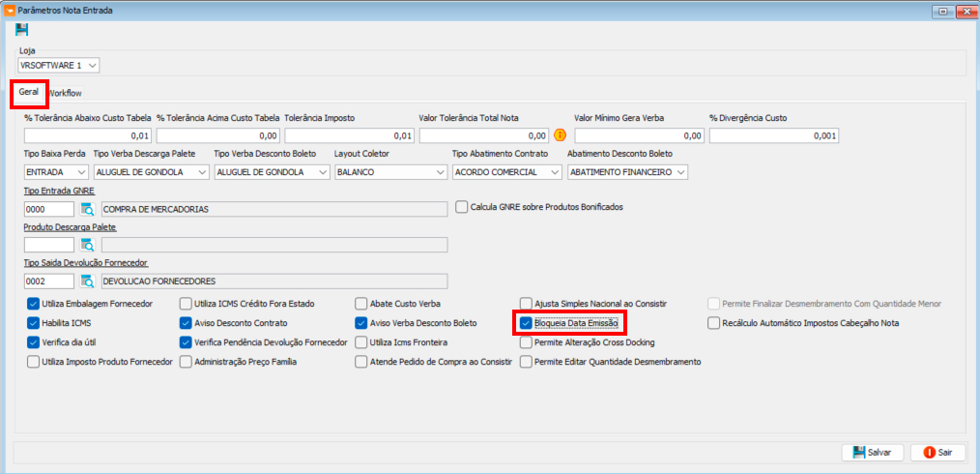The height and width of the screenshot is (474, 980).
Task: Click the floppy disk save icon in toolbar
Action: [22, 29]
